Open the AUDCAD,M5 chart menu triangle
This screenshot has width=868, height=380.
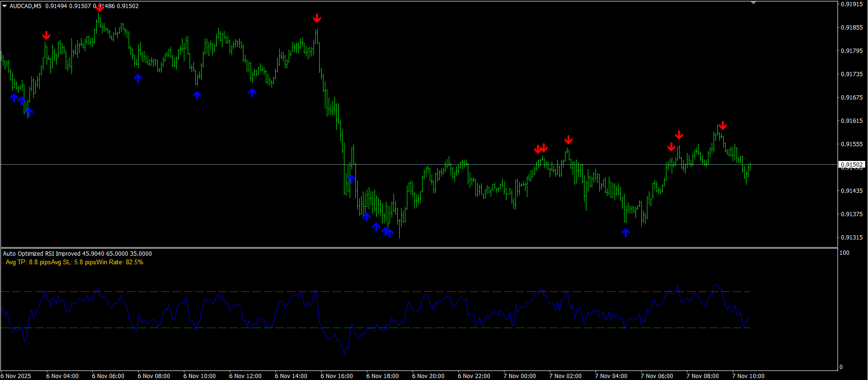click(5, 6)
